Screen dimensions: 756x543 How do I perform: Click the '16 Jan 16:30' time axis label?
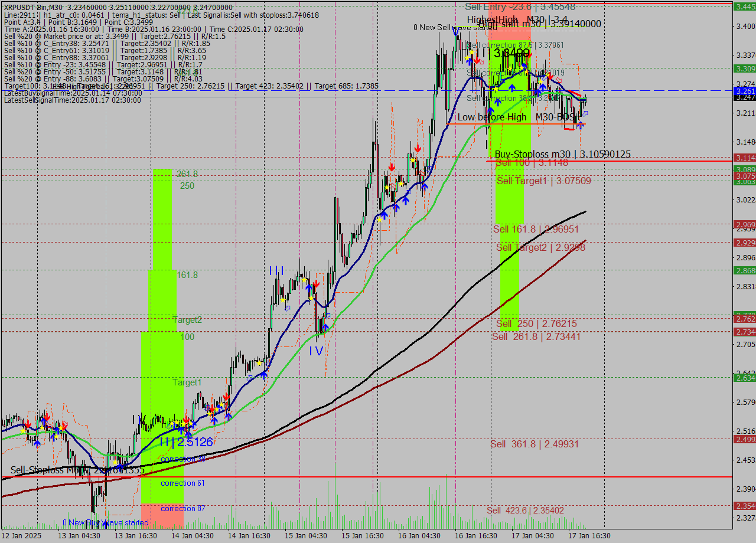[475, 535]
